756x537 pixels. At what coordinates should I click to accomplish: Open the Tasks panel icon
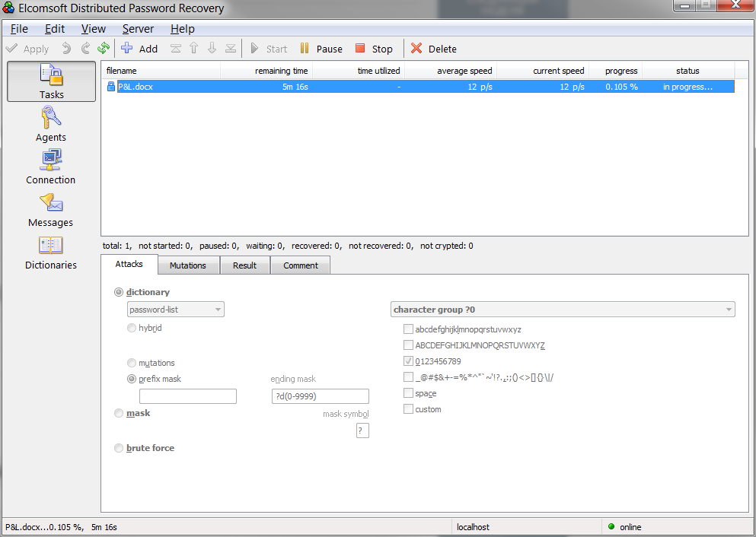[x=51, y=75]
